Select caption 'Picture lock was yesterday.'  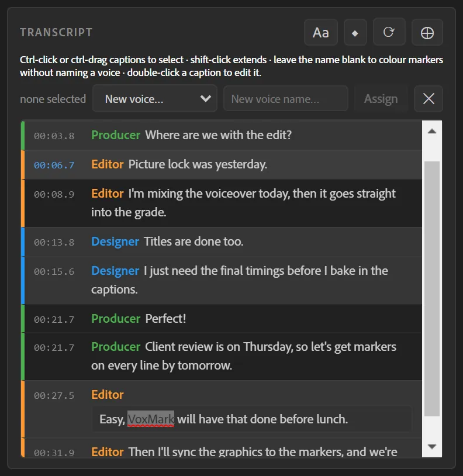(x=198, y=164)
